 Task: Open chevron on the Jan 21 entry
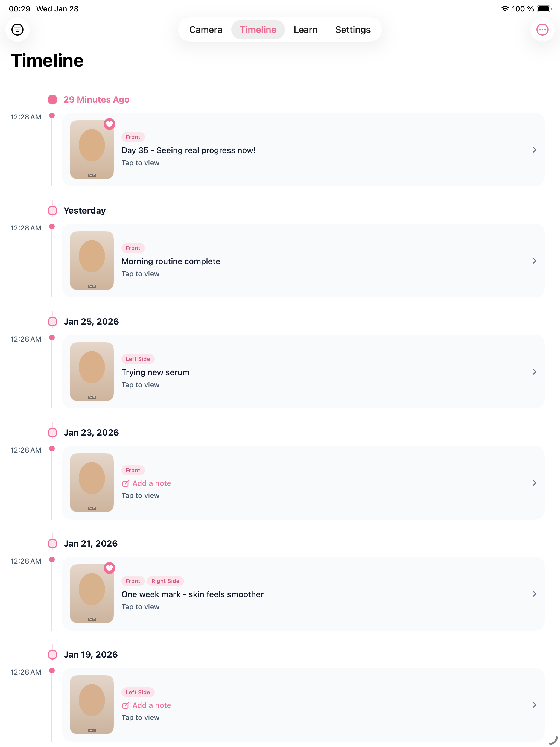[x=534, y=594]
